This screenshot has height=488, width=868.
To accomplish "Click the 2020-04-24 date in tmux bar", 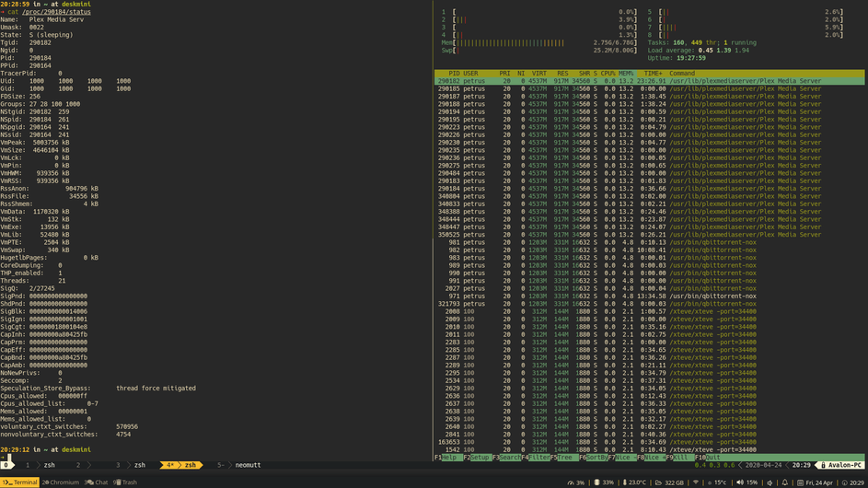I will pyautogui.click(x=763, y=465).
